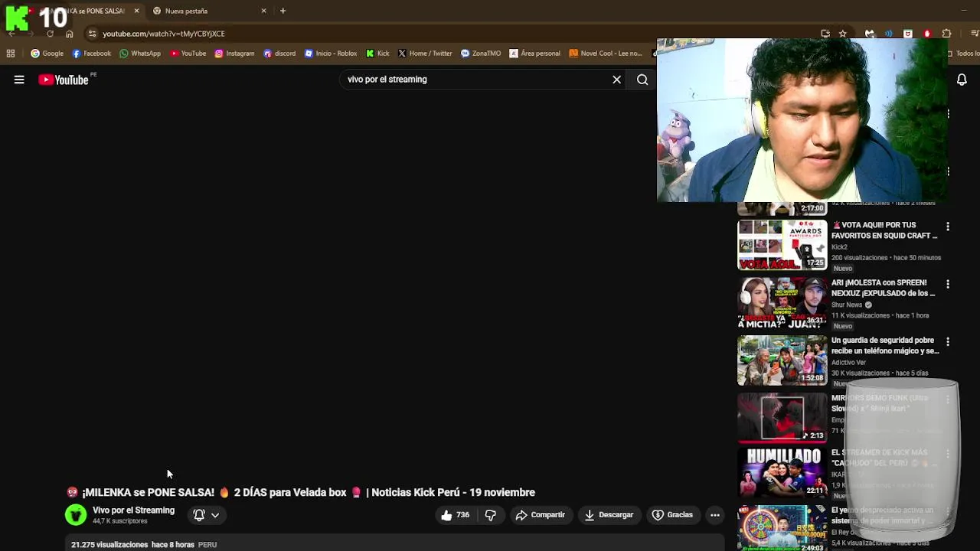Open a new browser tab with plus
980x551 pixels.
(283, 11)
